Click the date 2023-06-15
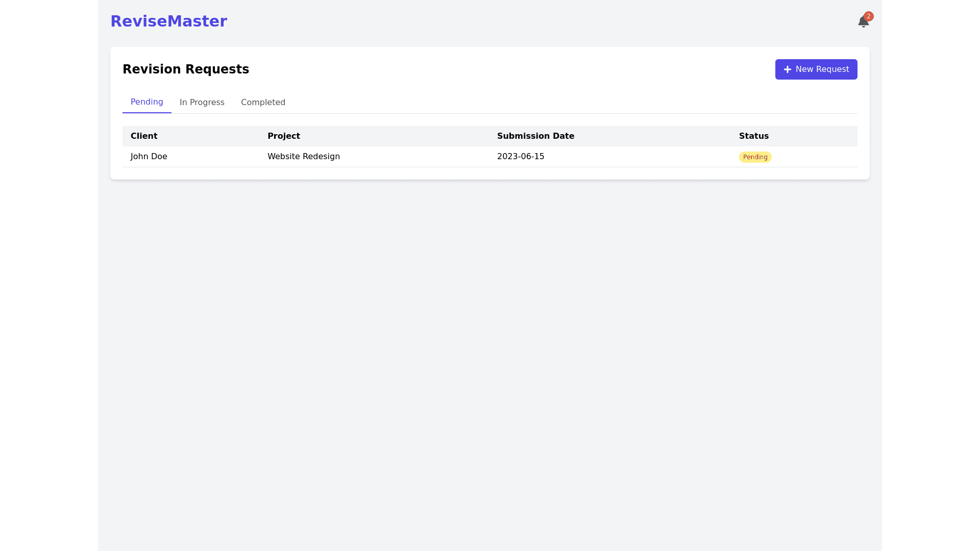 [x=521, y=157]
